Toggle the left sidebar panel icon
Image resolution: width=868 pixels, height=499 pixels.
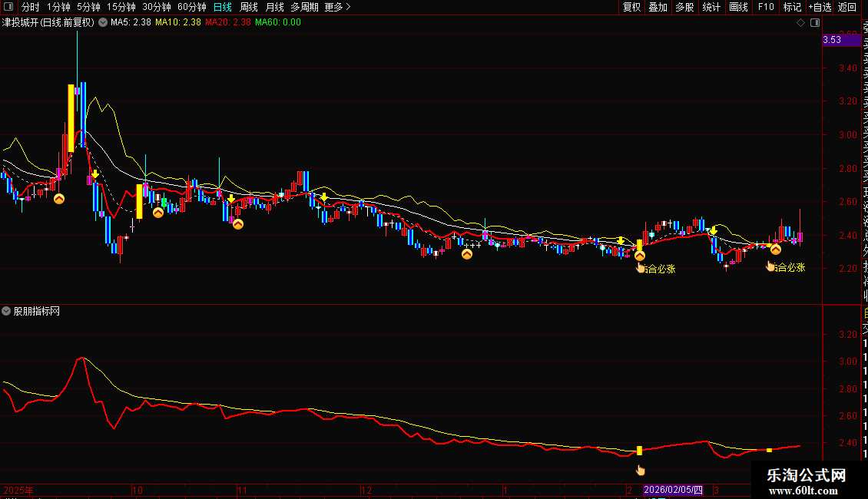coord(8,7)
